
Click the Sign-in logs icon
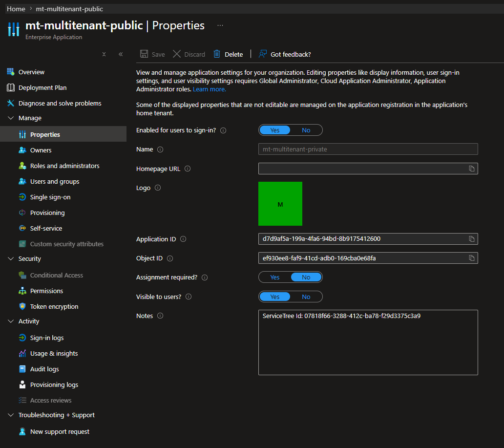tap(22, 338)
